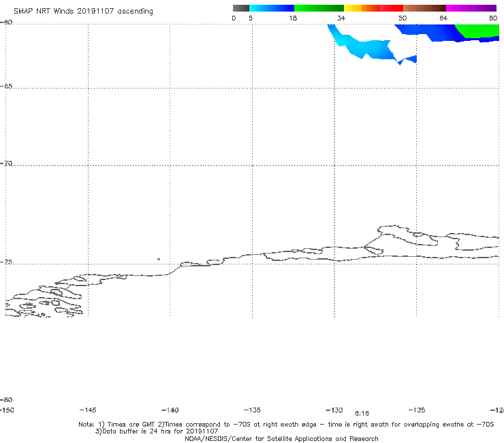This screenshot has width=504, height=443.
Task: Click the note line starting 'Note: 1) Times are GMT'
Action: point(286,425)
